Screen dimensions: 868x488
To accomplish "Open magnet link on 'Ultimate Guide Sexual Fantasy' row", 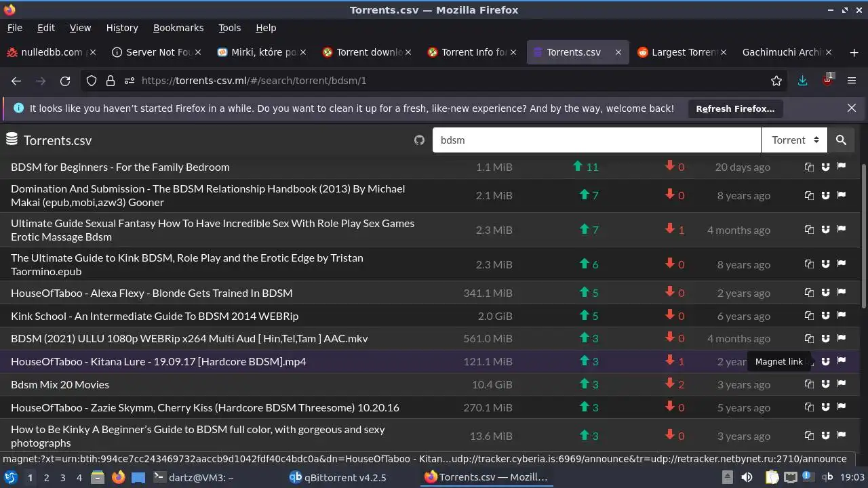I will [x=825, y=230].
